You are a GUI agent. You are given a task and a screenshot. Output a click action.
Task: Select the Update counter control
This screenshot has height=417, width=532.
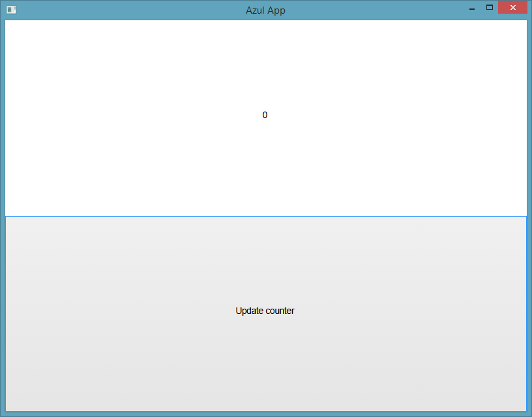265,311
